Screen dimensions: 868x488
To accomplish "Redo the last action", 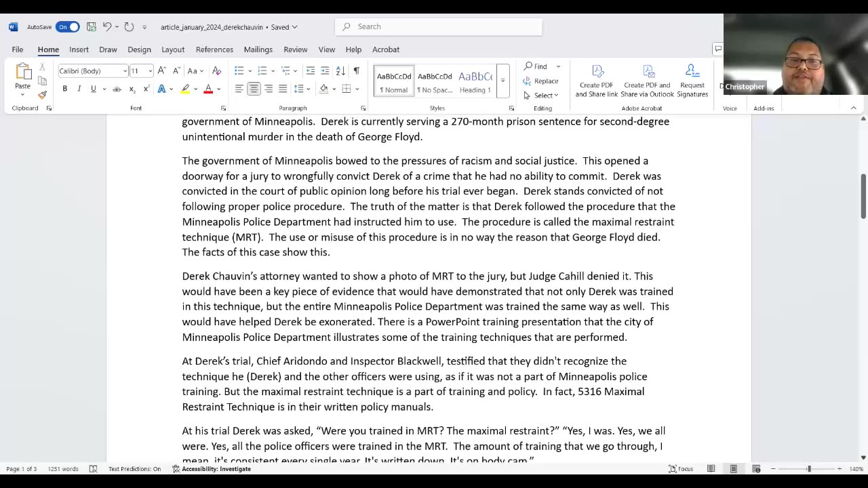I will coord(129,27).
